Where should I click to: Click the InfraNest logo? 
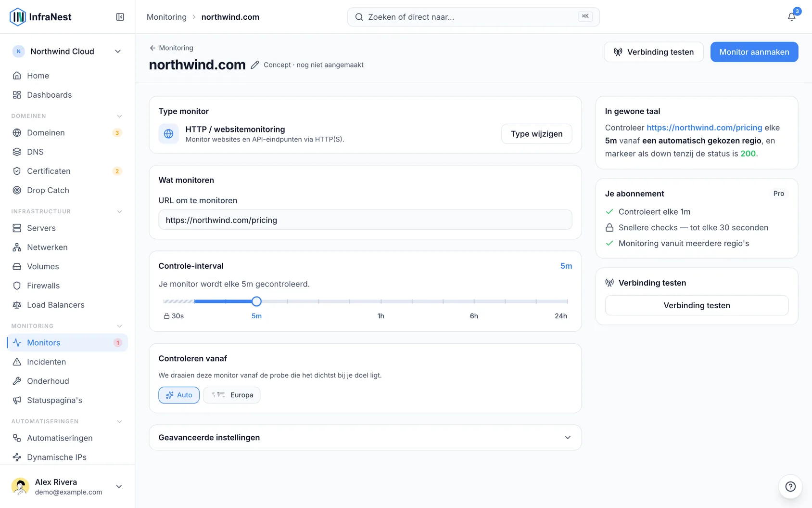[40, 17]
